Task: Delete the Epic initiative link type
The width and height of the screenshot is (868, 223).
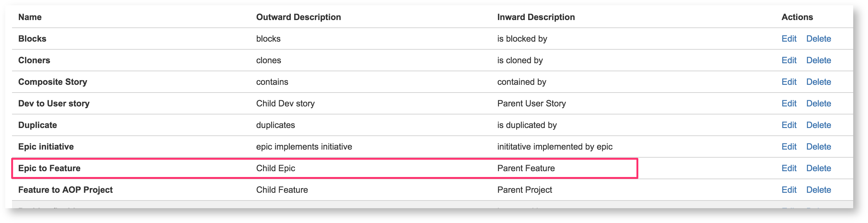Action: 818,147
